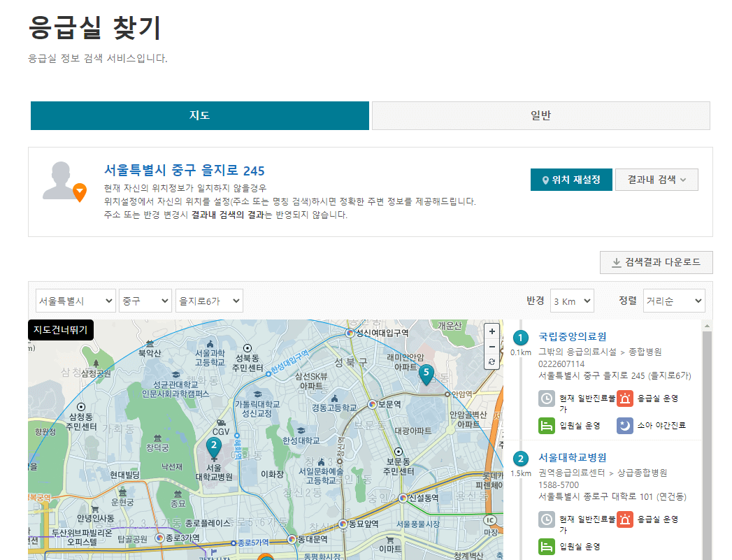Click 서울대학교병원 응급실 운영 siren icon

click(624, 519)
